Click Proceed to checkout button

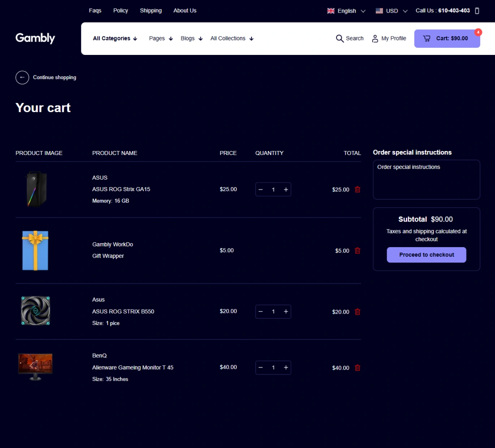click(426, 255)
